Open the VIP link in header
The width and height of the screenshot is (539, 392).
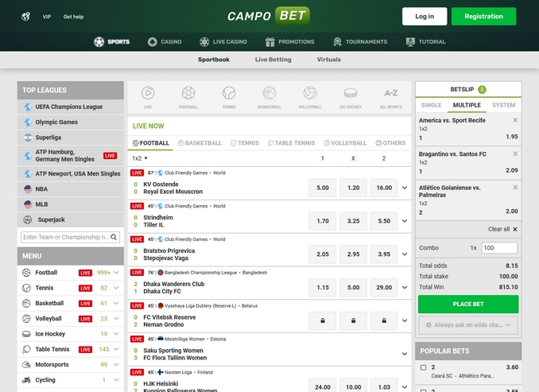(47, 17)
